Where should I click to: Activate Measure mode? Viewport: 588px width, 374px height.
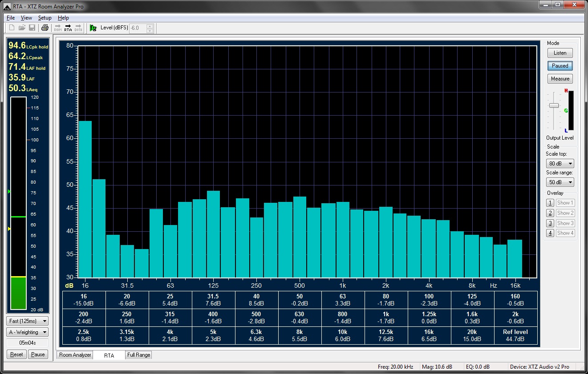[x=560, y=79]
